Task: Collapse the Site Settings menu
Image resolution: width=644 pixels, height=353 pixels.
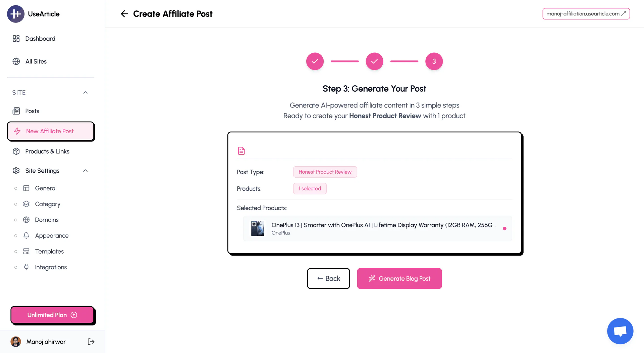Action: (85, 170)
